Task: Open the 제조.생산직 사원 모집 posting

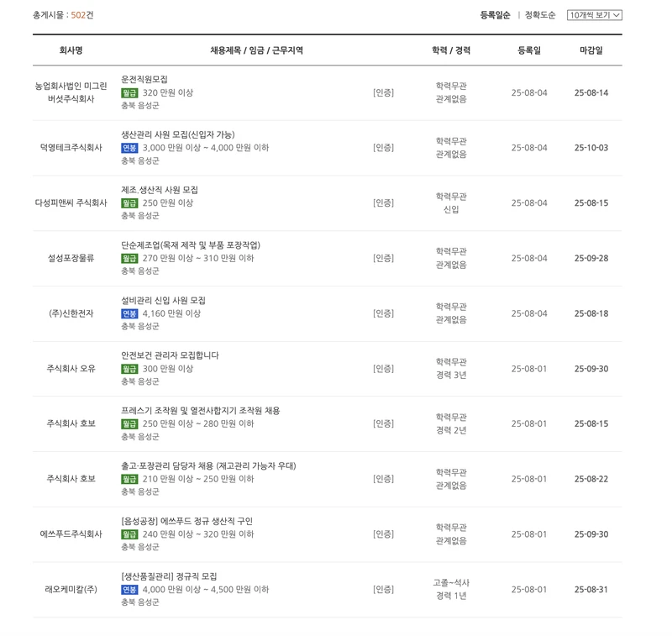Action: point(161,190)
